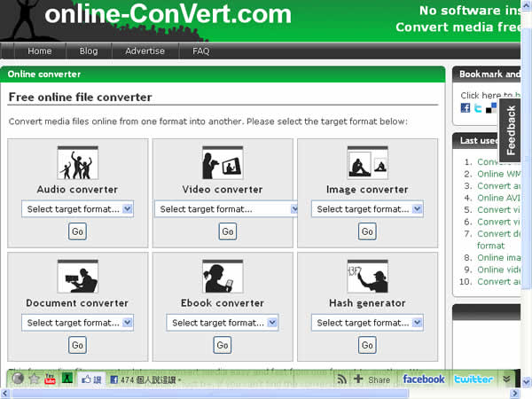Screen dimensions: 532x399
Task: Click Go button under Image converter
Action: [367, 231]
